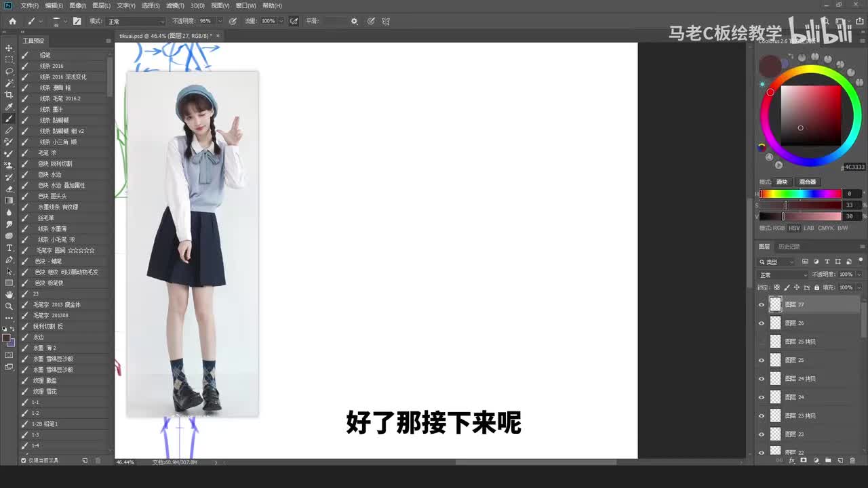The image size is (868, 488).
Task: Select the Hand tool
Action: pyautogui.click(x=9, y=294)
